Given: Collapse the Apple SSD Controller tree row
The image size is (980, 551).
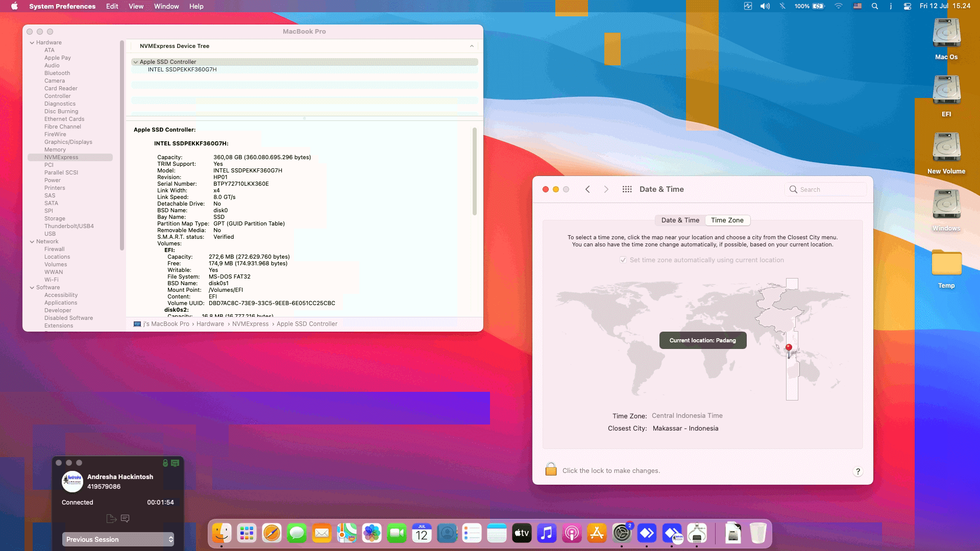Looking at the screenshot, I should (135, 62).
